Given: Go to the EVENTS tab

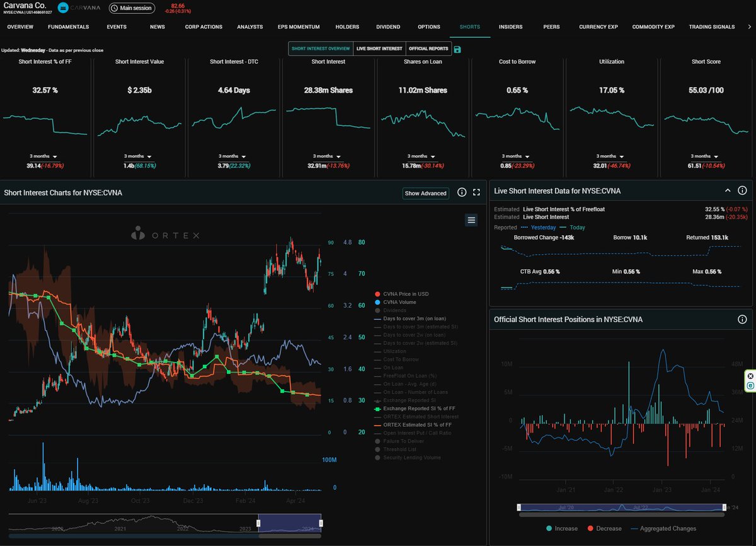Looking at the screenshot, I should (x=117, y=27).
